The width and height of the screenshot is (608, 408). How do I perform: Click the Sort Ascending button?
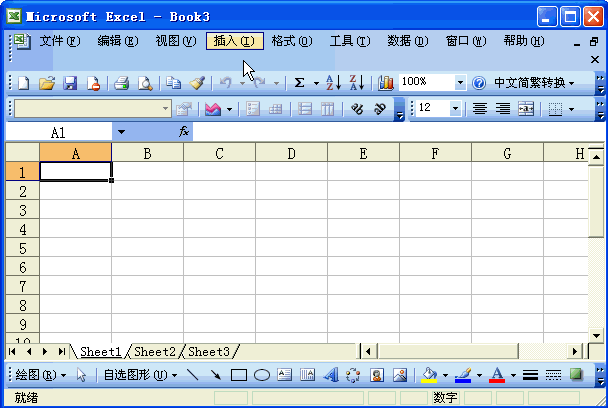click(x=334, y=83)
